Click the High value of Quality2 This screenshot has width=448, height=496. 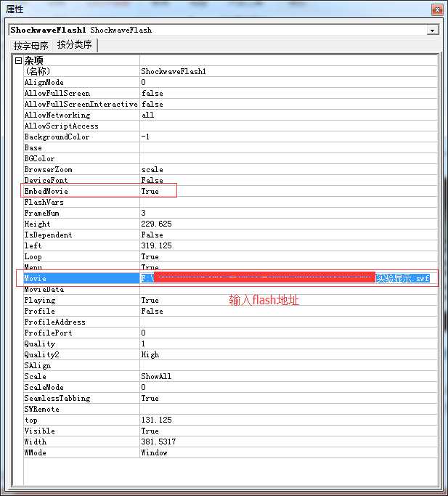click(150, 355)
